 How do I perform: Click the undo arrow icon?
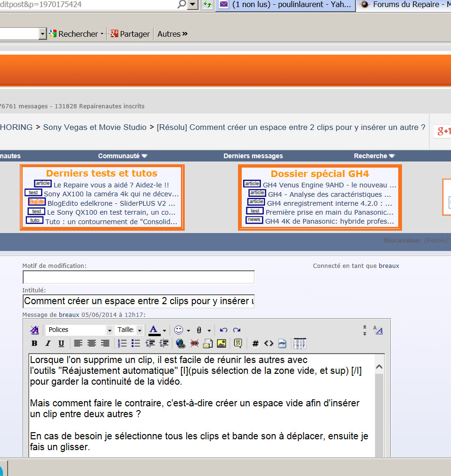coord(223,330)
